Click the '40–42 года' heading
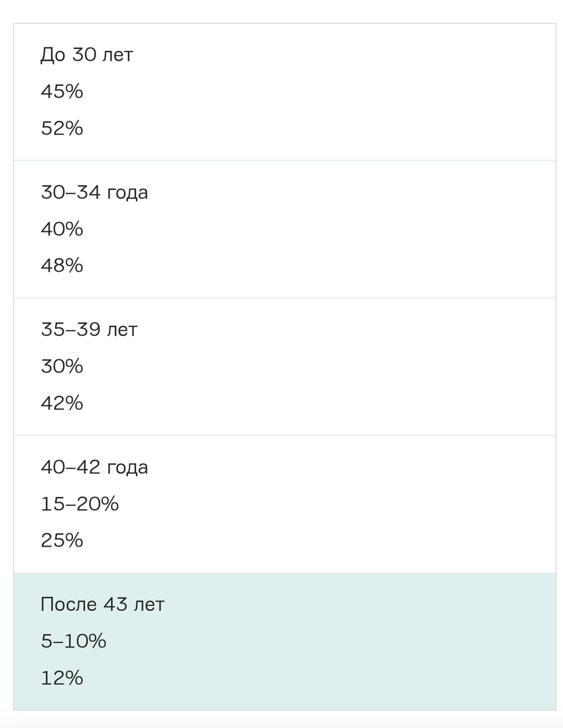The height and width of the screenshot is (728, 563). [95, 468]
